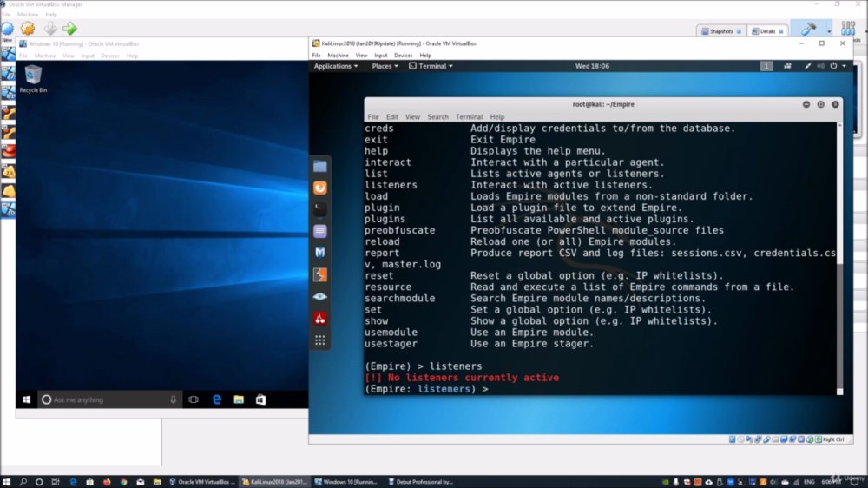This screenshot has width=868, height=488.
Task: Click the New VM icon in VirtualBox Manager
Action: pyautogui.click(x=8, y=29)
